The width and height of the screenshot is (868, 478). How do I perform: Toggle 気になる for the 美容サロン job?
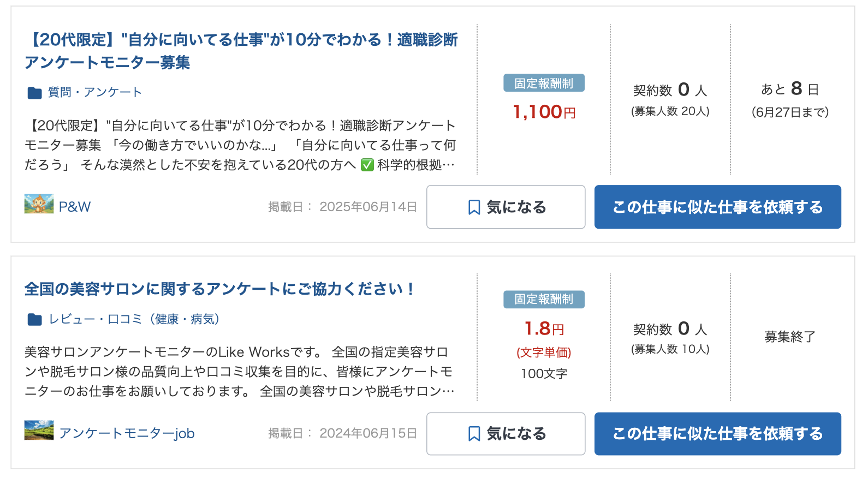pos(506,434)
